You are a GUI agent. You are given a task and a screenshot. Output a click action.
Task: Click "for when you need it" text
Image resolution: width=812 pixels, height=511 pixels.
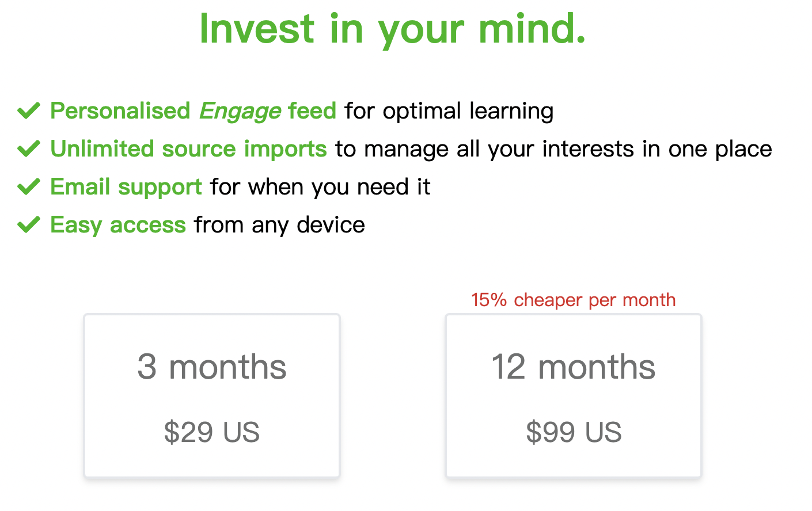click(x=320, y=187)
